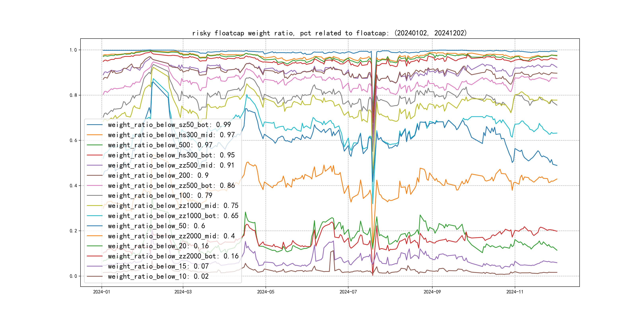This screenshot has height=322, width=644.
Task: Click pink line swatch for zz500_bot legend
Action: click(x=94, y=185)
